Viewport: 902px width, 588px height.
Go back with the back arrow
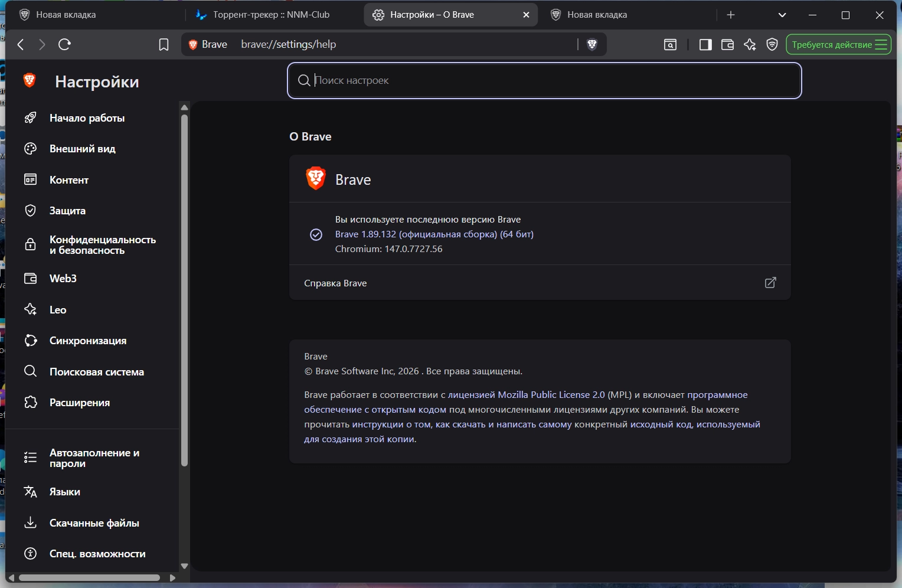pyautogui.click(x=21, y=45)
